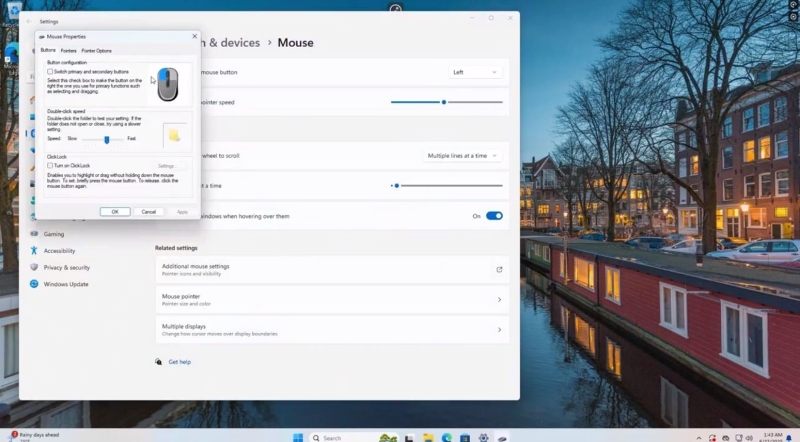Enable Switch primary and secondary buttons checkbox

tap(50, 72)
